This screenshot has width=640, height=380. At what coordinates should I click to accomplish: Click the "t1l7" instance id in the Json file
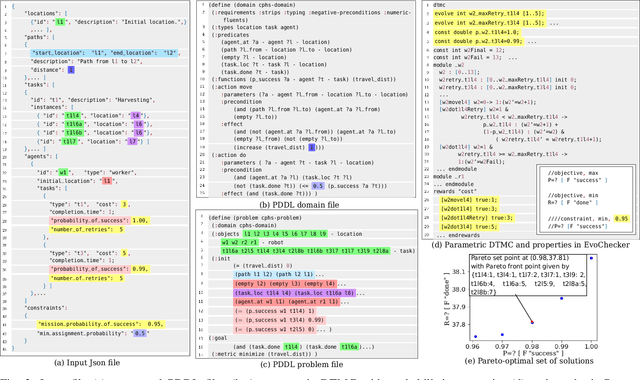69,142
